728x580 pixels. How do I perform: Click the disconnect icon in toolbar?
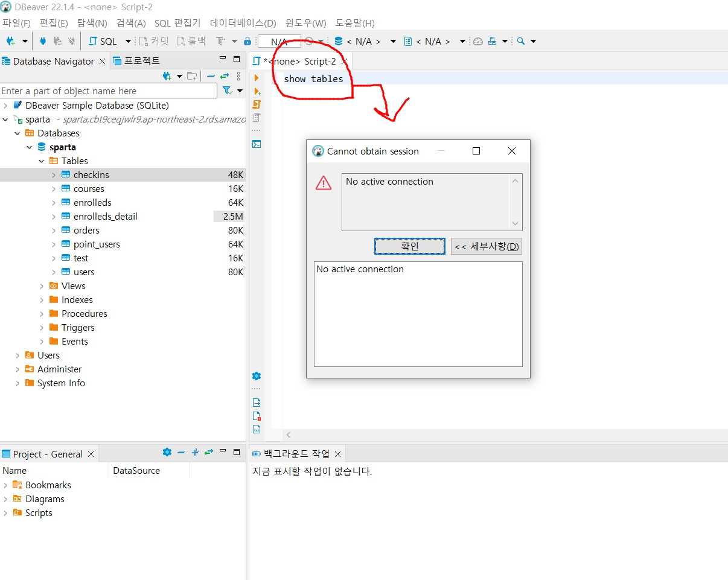(72, 41)
